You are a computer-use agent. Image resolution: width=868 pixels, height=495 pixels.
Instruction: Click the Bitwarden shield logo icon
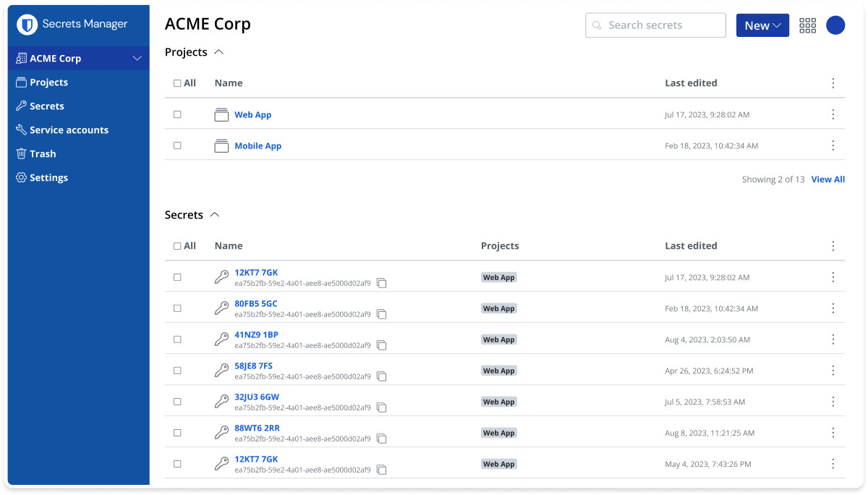pyautogui.click(x=27, y=25)
